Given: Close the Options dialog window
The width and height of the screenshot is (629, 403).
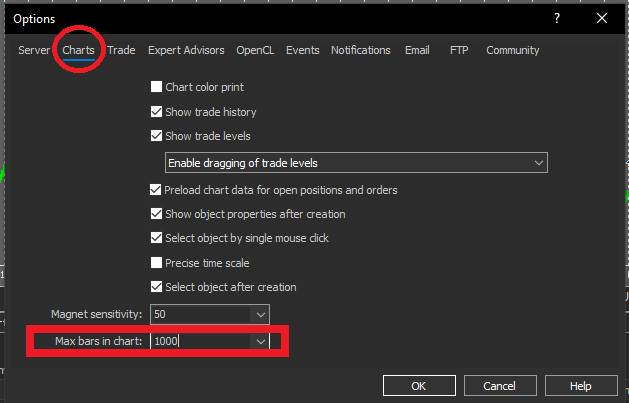Looking at the screenshot, I should pos(601,18).
